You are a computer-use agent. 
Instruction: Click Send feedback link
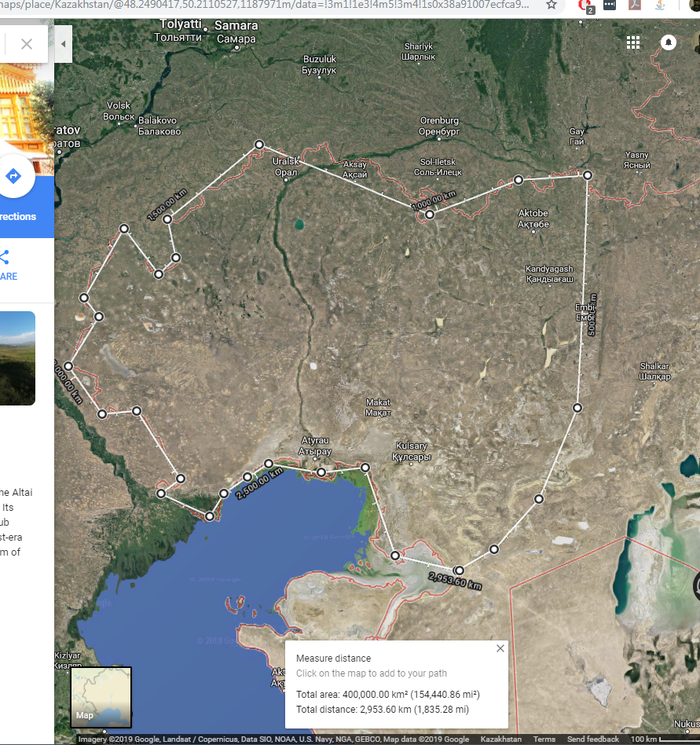[x=592, y=739]
